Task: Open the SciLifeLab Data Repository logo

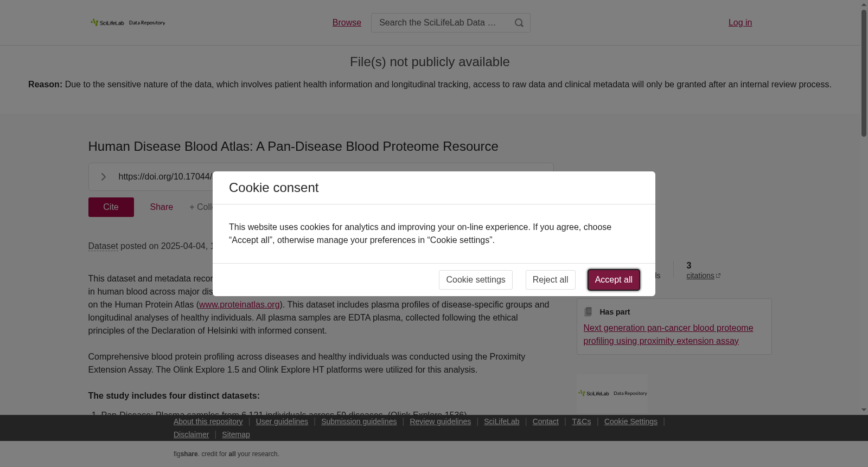Action: [128, 23]
